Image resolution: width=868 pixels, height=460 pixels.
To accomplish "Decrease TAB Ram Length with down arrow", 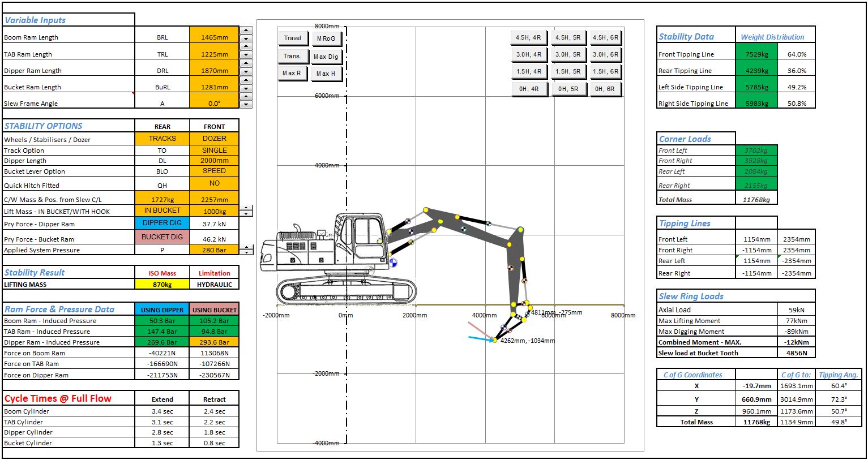I will click(x=246, y=55).
